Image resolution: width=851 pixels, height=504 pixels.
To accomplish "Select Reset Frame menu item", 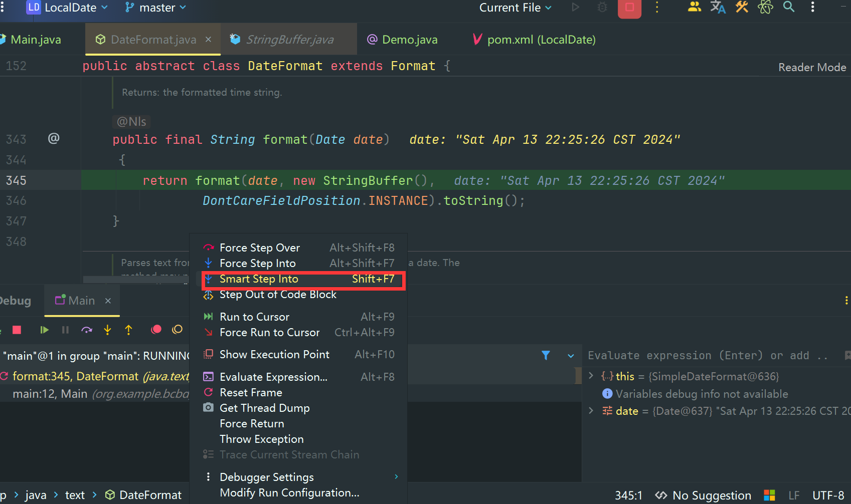I will 299,392.
